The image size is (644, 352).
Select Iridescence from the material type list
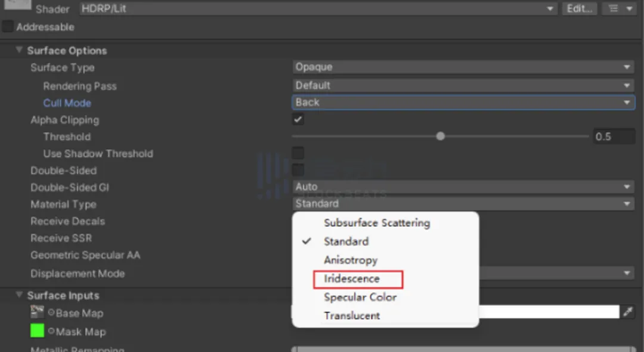[352, 279]
